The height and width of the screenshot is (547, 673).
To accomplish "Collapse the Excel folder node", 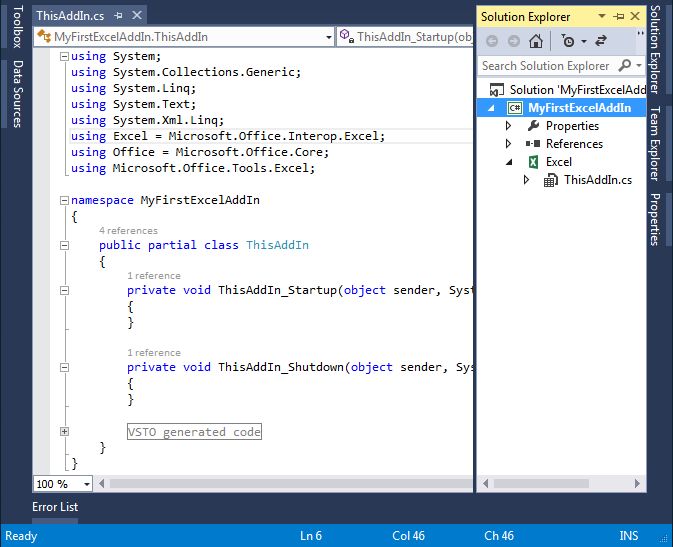I will [x=509, y=162].
